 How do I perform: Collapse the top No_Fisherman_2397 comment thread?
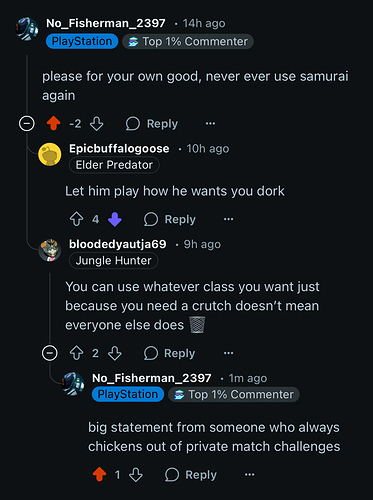click(27, 124)
